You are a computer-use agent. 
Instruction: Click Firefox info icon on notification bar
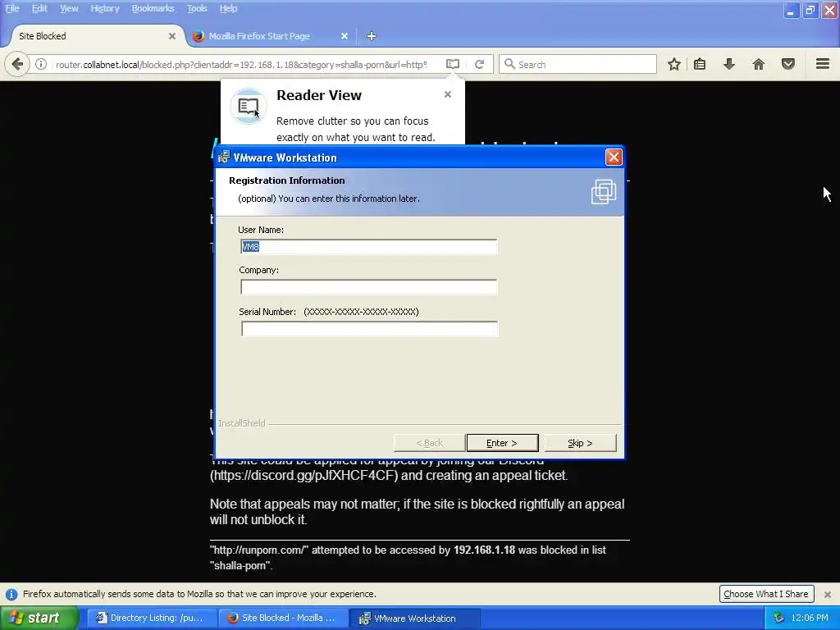pos(11,594)
